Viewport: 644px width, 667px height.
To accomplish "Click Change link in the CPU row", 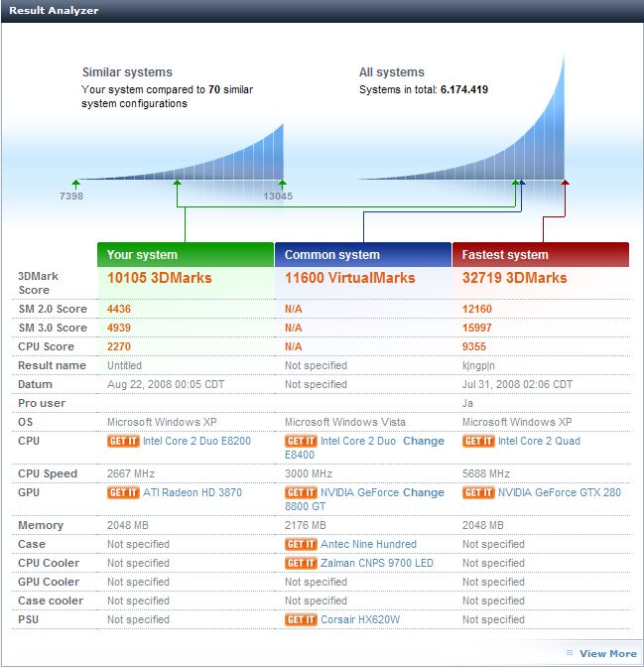I will click(424, 441).
